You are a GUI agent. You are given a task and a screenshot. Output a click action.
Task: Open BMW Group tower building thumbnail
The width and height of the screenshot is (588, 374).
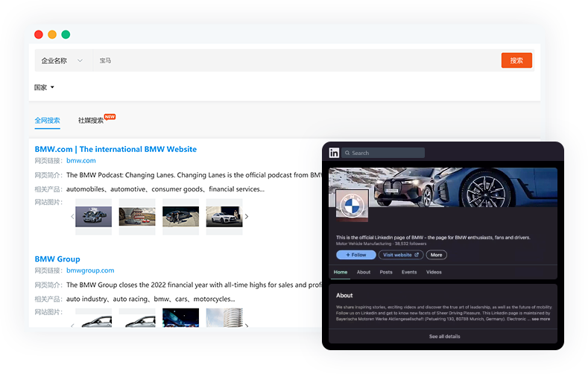(224, 318)
